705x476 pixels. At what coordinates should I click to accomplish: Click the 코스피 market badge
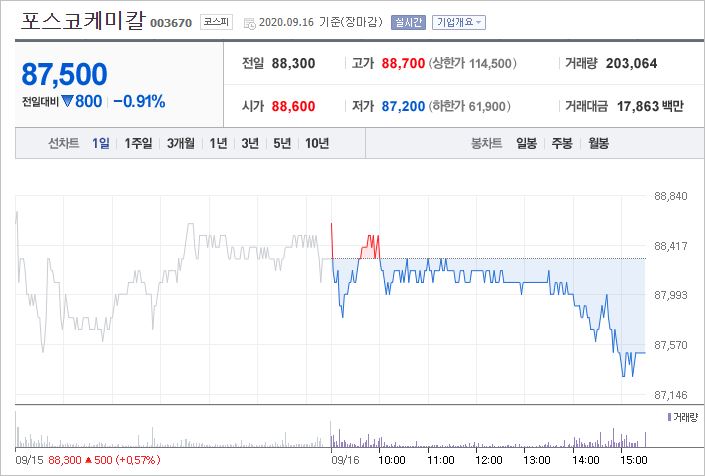(216, 22)
